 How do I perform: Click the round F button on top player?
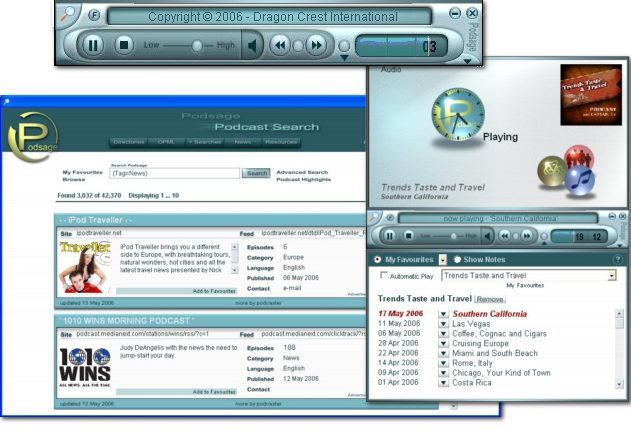[x=94, y=16]
